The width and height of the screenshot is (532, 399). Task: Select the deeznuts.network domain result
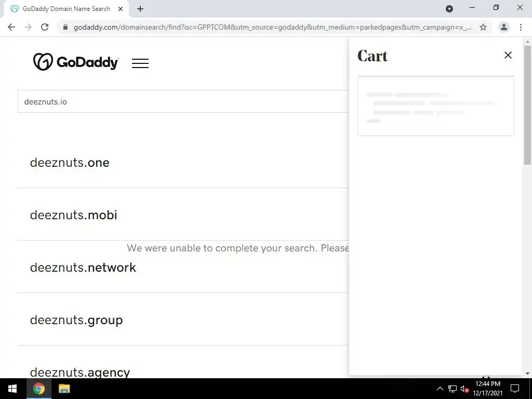(x=83, y=268)
